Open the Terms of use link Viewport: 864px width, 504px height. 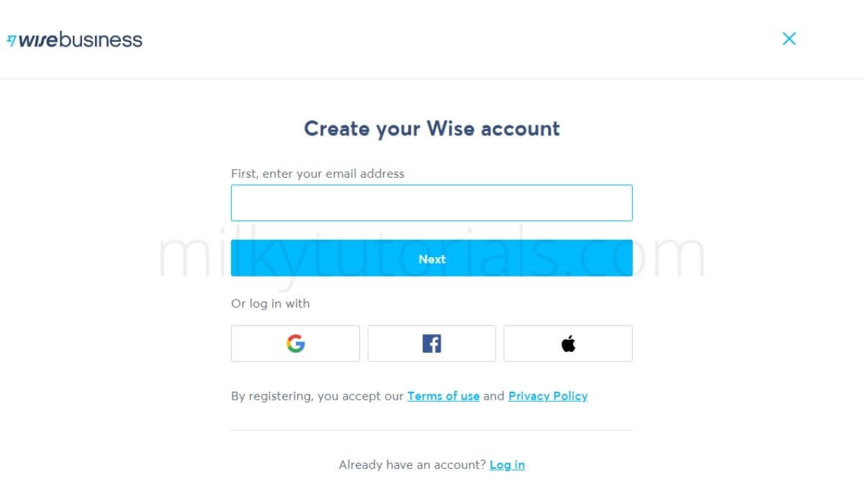coord(444,396)
